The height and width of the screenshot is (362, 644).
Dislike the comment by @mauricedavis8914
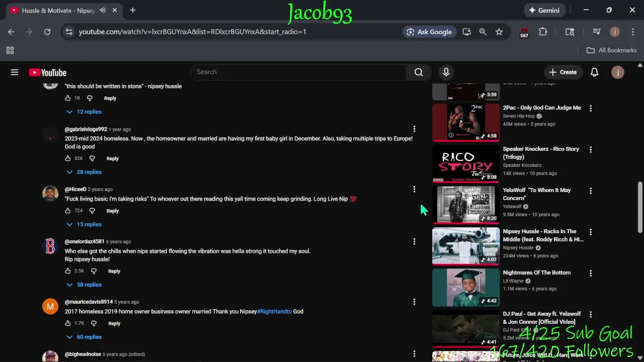pyautogui.click(x=94, y=323)
